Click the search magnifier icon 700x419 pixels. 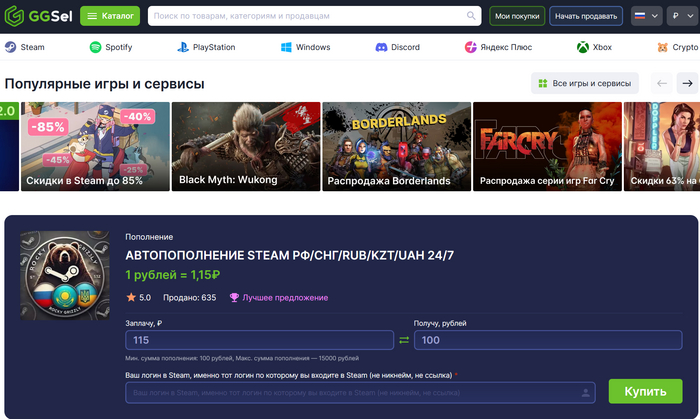(471, 16)
